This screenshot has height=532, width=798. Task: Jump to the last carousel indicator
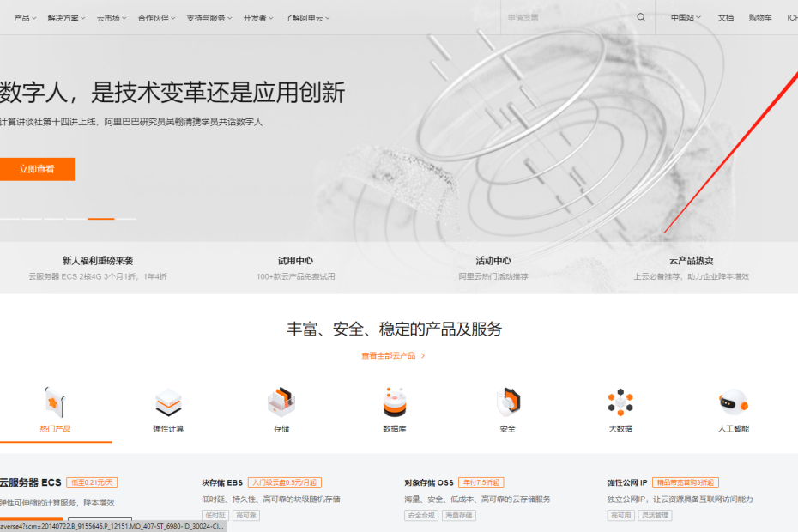click(126, 219)
